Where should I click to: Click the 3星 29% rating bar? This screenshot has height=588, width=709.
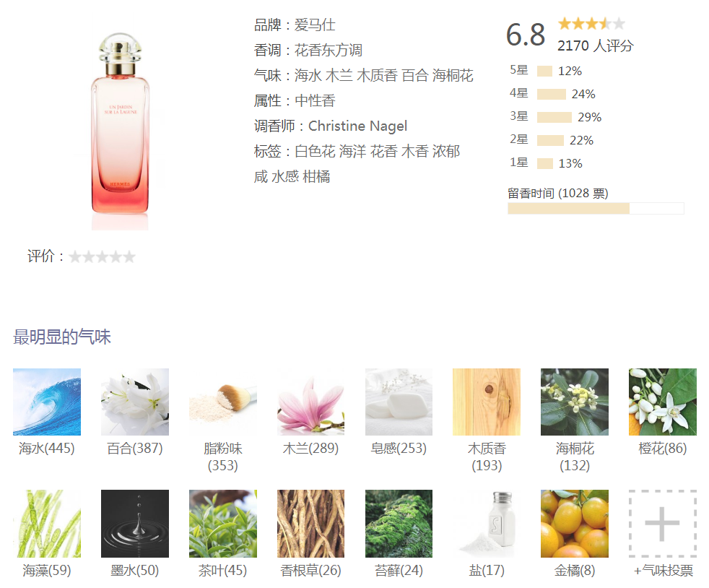coord(556,117)
